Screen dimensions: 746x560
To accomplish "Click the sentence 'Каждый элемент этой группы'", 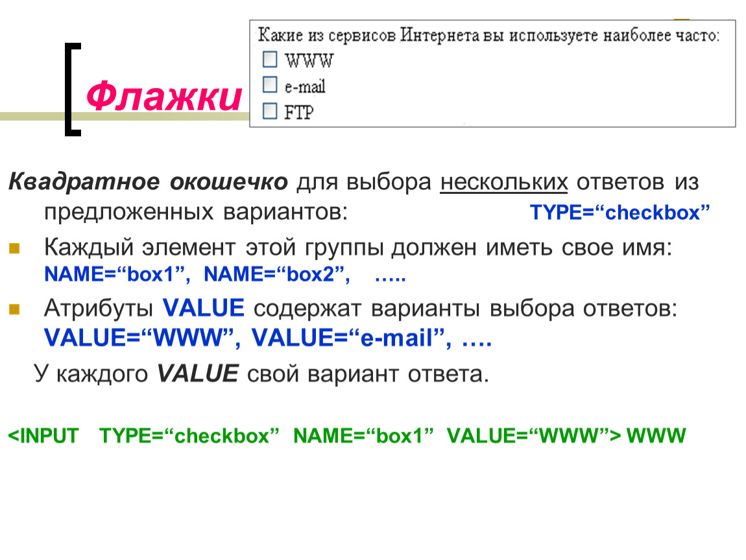I will click(x=213, y=248).
